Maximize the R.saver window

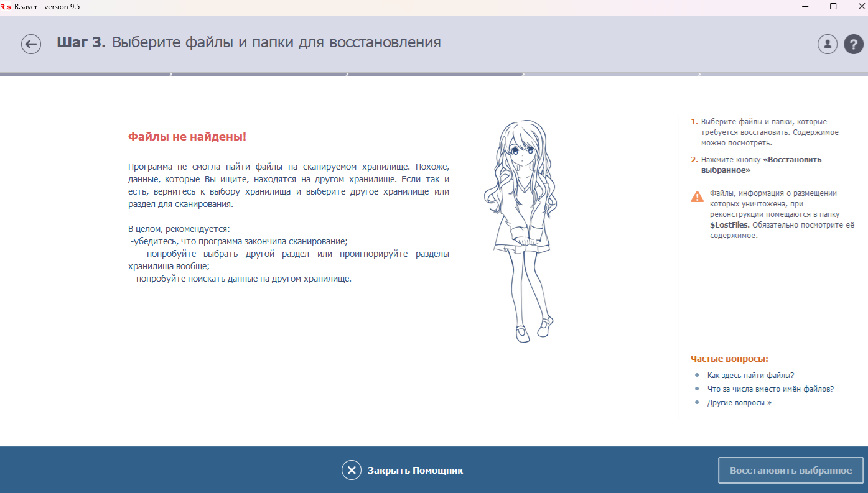coord(833,6)
